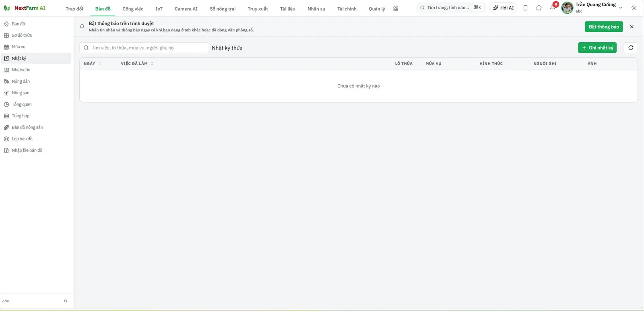Open the Hỏi AI assistant button
The image size is (644, 311).
504,8
